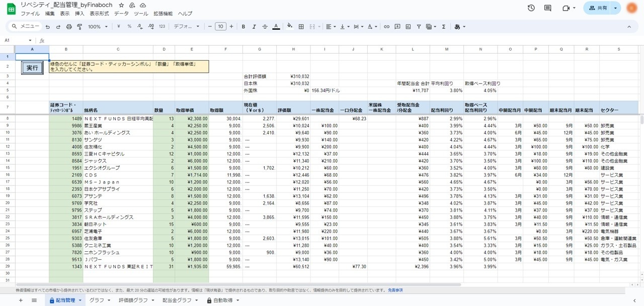
Task: Toggle strikethrough formatting
Action: (x=265, y=27)
